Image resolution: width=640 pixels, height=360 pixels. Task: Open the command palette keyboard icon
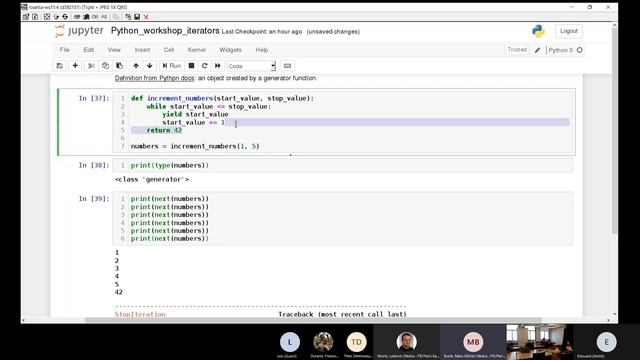287,66
